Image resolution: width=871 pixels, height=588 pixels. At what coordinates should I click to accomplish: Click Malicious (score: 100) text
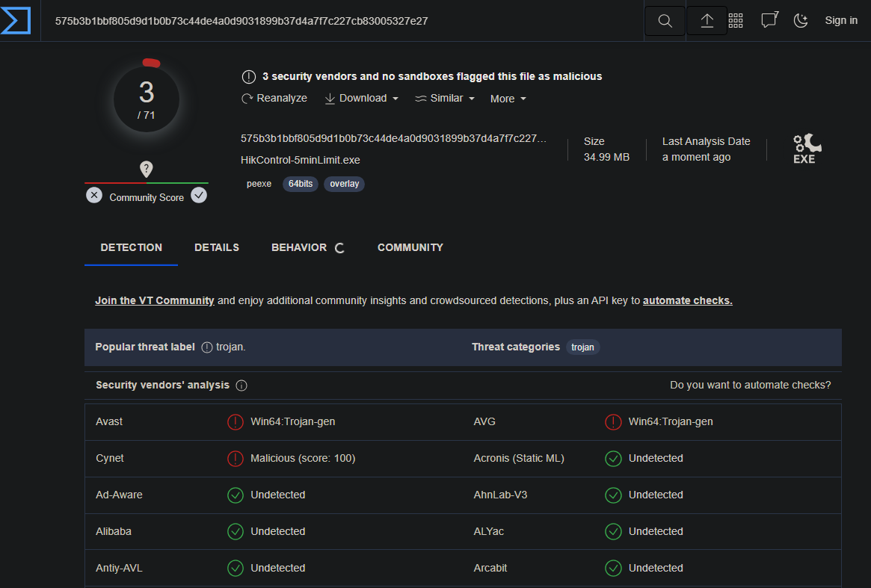pos(303,458)
